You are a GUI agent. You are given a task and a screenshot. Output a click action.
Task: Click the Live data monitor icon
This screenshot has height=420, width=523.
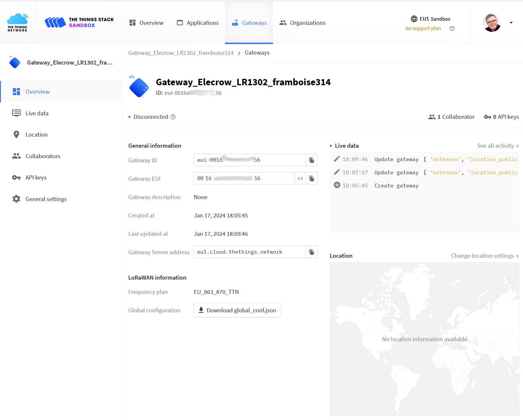16,113
